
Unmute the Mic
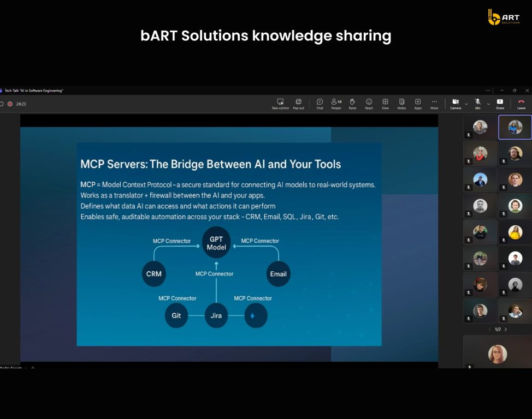(477, 104)
